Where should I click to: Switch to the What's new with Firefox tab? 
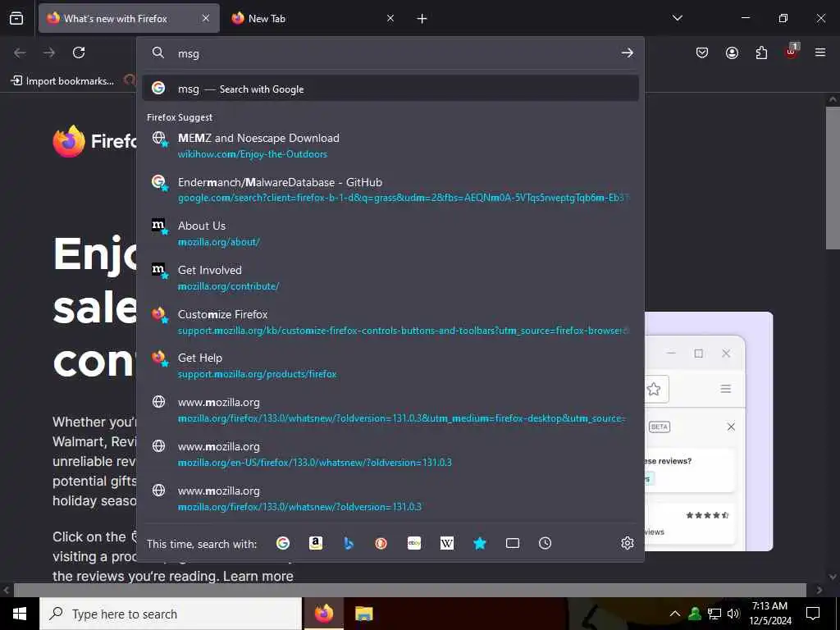(x=129, y=18)
